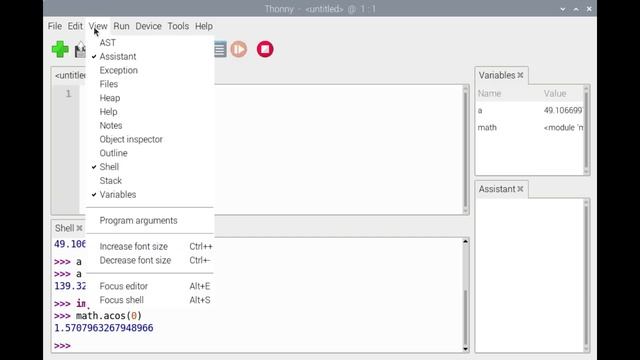The image size is (640, 360).
Task: Uncheck the Shell view
Action: tap(109, 167)
